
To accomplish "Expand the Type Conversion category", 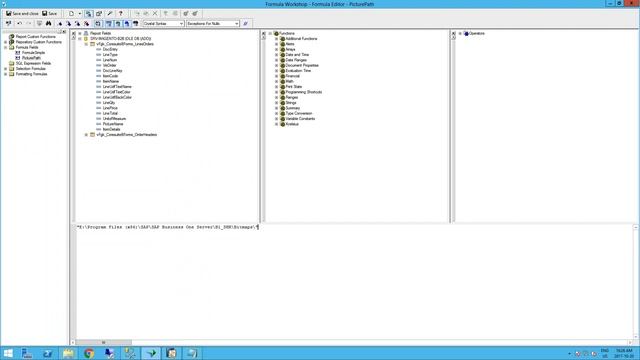I will [x=276, y=113].
